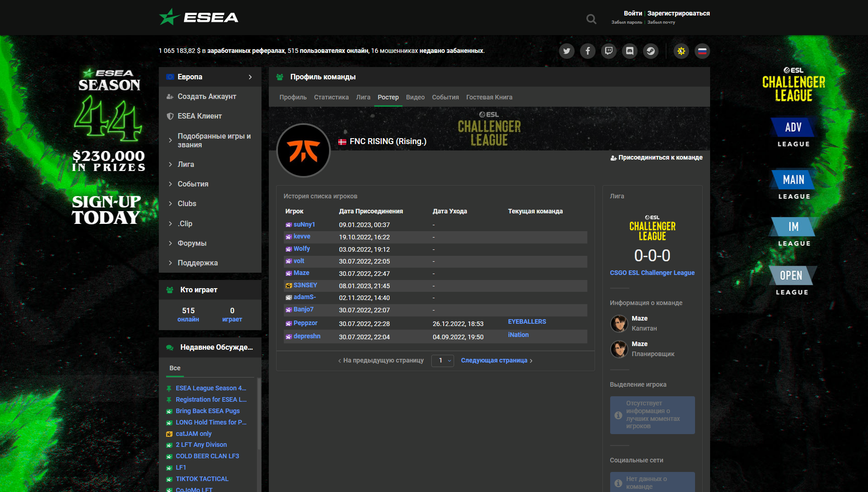
Task: Click 'Присоединиться к команде' button
Action: point(656,158)
